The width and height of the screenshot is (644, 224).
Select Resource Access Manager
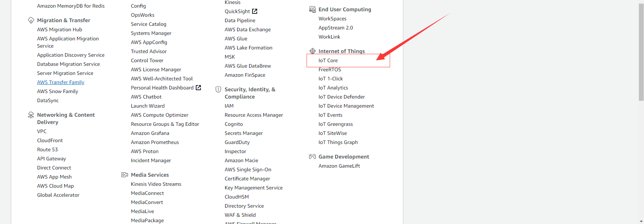coord(254,115)
